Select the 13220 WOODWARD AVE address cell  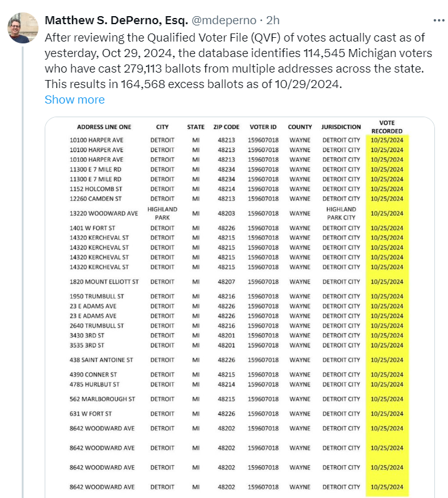point(104,213)
